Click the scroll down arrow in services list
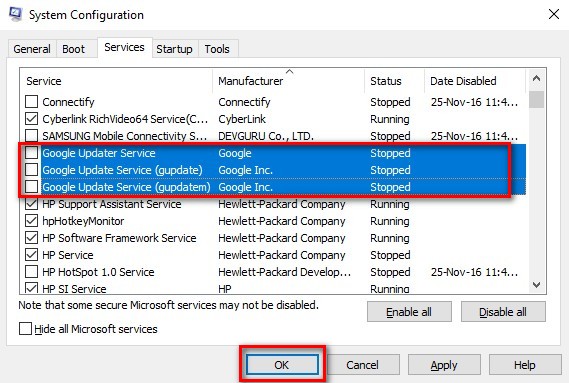Image resolution: width=569 pixels, height=383 pixels. click(536, 285)
